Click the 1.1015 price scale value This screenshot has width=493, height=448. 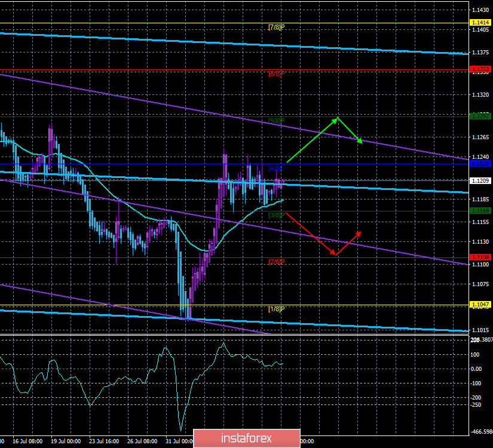(480, 330)
